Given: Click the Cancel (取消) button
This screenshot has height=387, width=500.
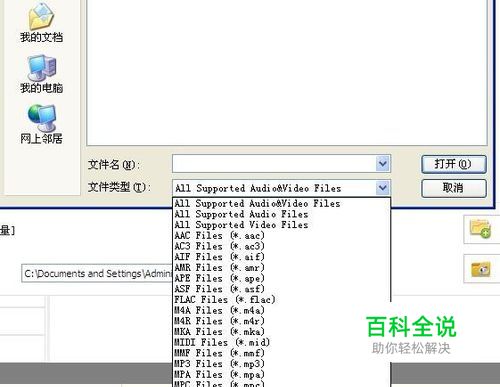Looking at the screenshot, I should pos(454,188).
